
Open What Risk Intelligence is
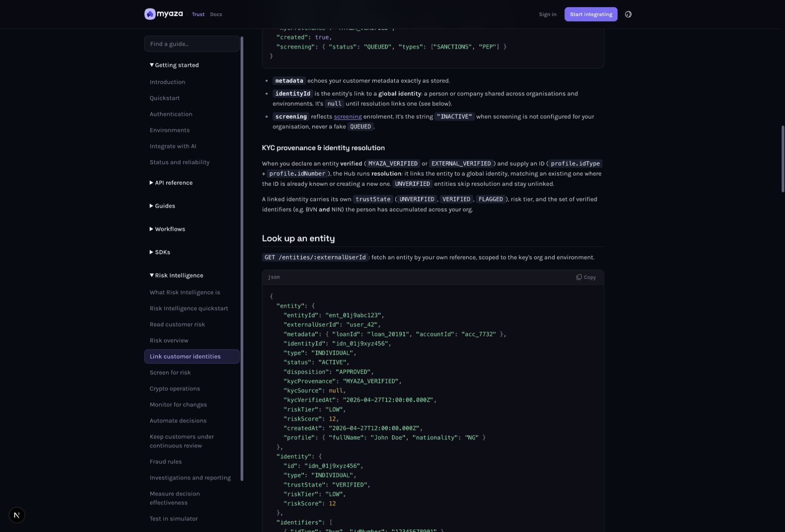click(x=185, y=292)
